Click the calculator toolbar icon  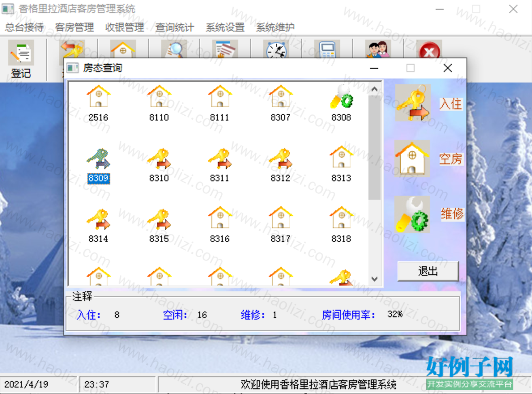click(x=327, y=49)
